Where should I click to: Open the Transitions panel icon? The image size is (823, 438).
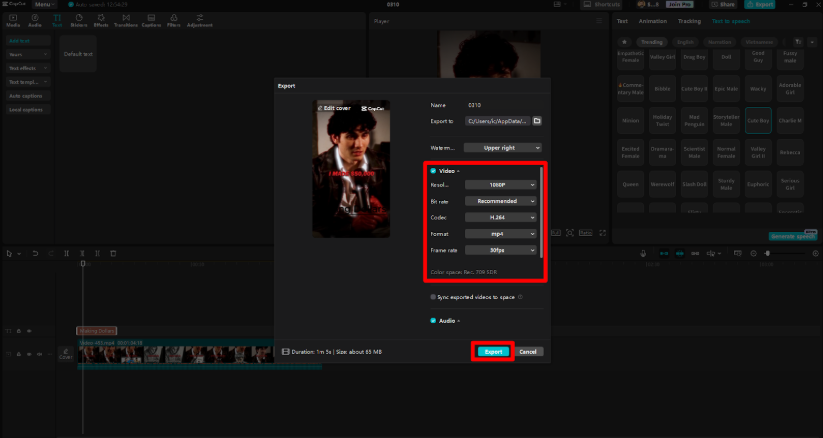pyautogui.click(x=126, y=20)
